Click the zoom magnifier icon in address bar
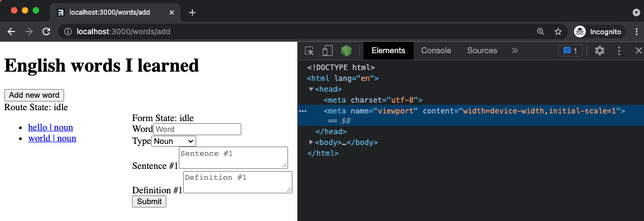The image size is (644, 221). pos(540,31)
